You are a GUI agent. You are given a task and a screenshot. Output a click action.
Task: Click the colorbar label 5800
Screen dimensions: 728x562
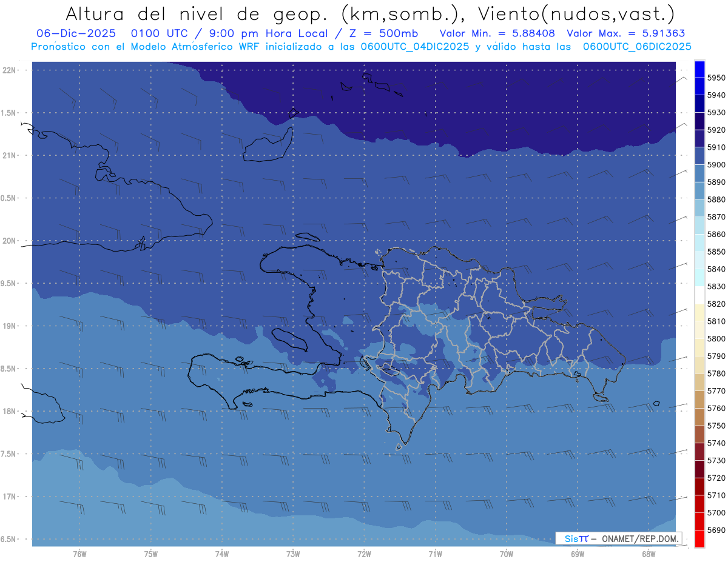(x=716, y=339)
